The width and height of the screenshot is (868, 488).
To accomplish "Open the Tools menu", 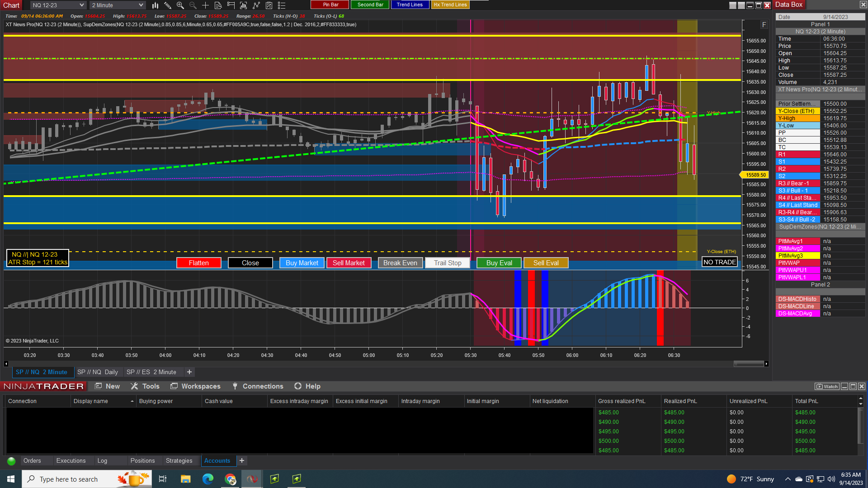I will (x=145, y=386).
